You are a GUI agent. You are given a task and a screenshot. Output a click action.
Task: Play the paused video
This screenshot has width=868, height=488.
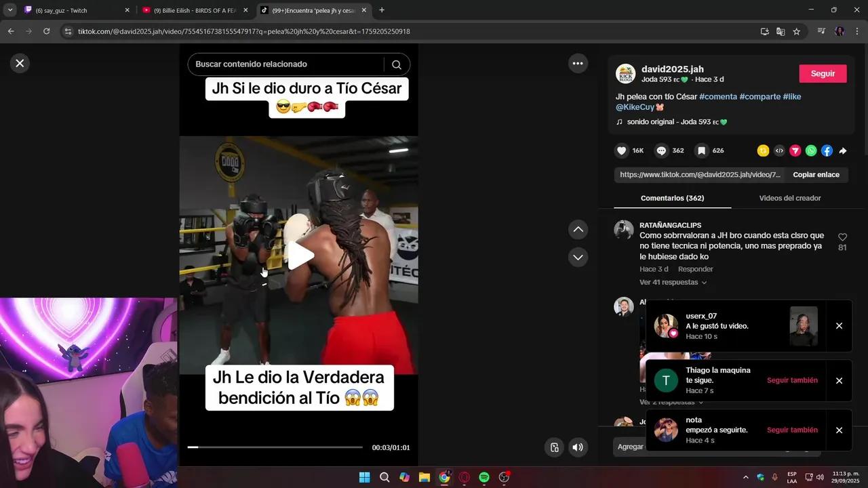299,256
